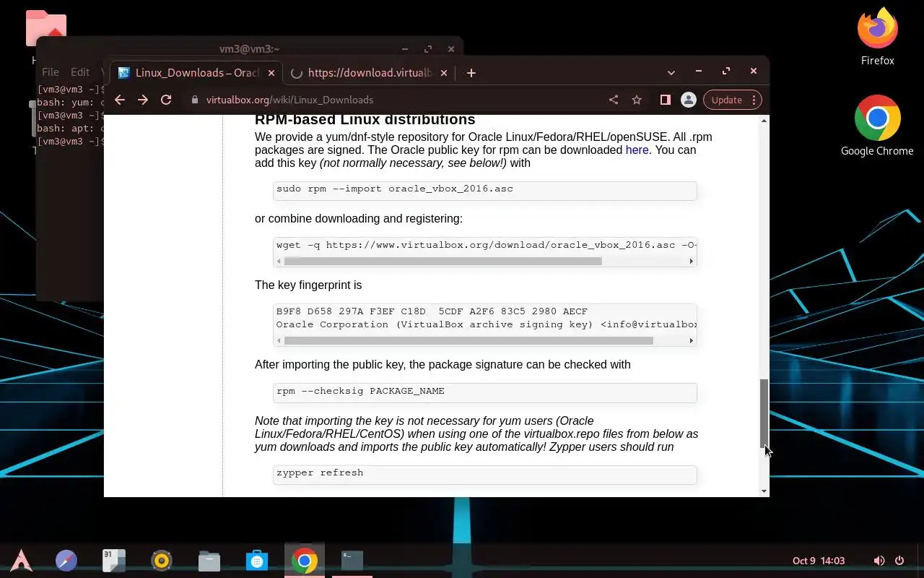Open the Arch application menu in taskbar

click(21, 560)
